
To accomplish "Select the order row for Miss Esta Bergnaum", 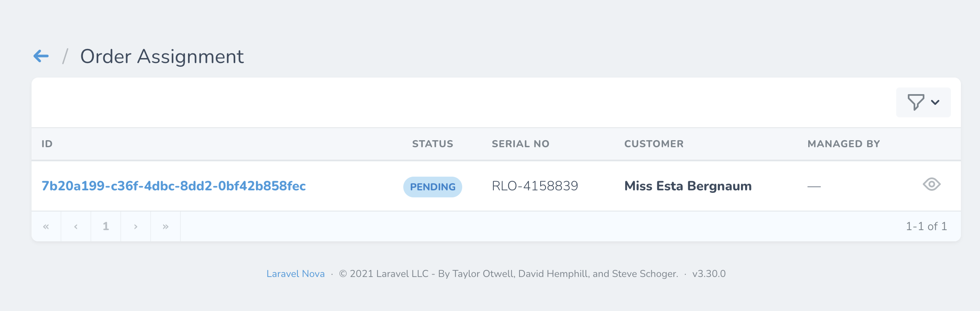I will pos(687,186).
